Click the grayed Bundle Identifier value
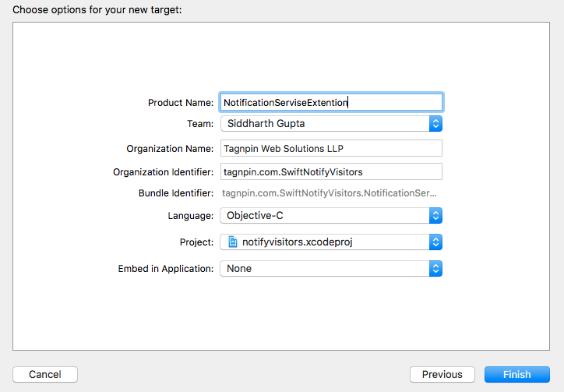 tap(329, 193)
